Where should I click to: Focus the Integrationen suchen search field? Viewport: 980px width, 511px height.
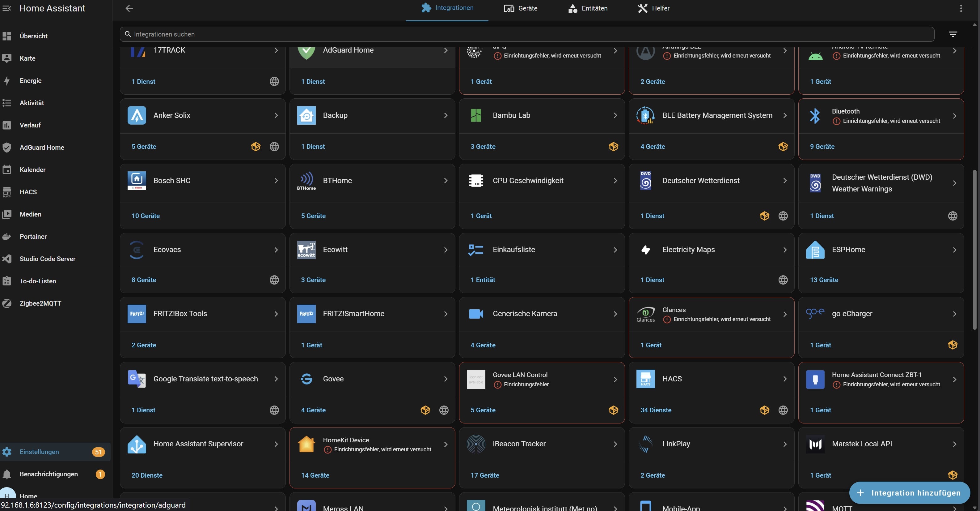527,34
